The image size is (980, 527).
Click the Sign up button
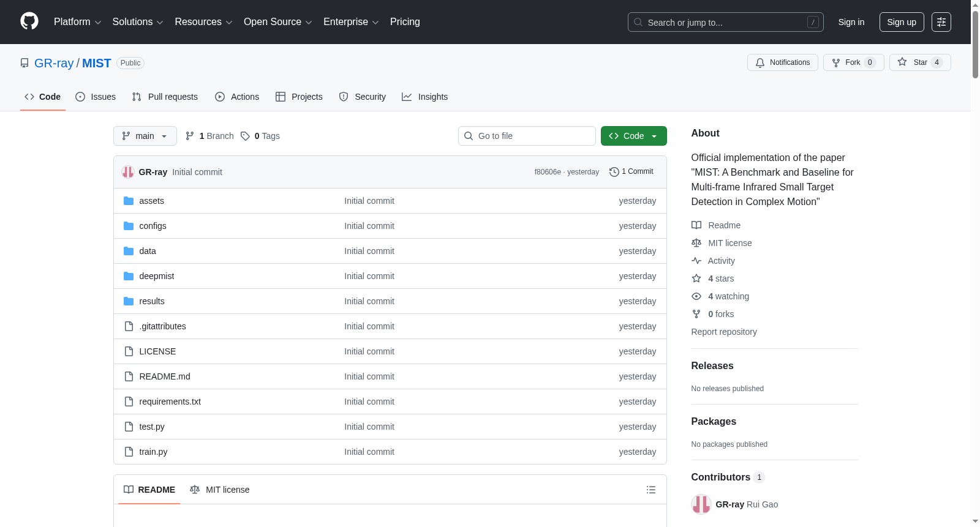pos(902,22)
